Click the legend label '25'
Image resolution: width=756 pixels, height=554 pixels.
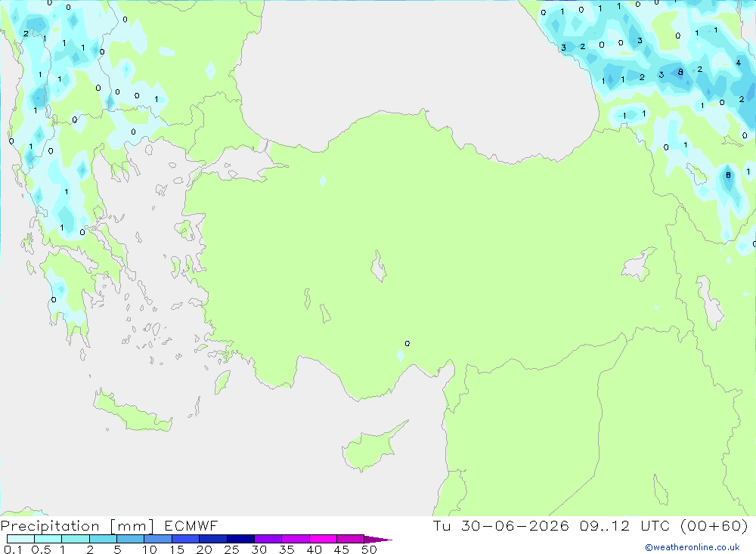pos(231,549)
